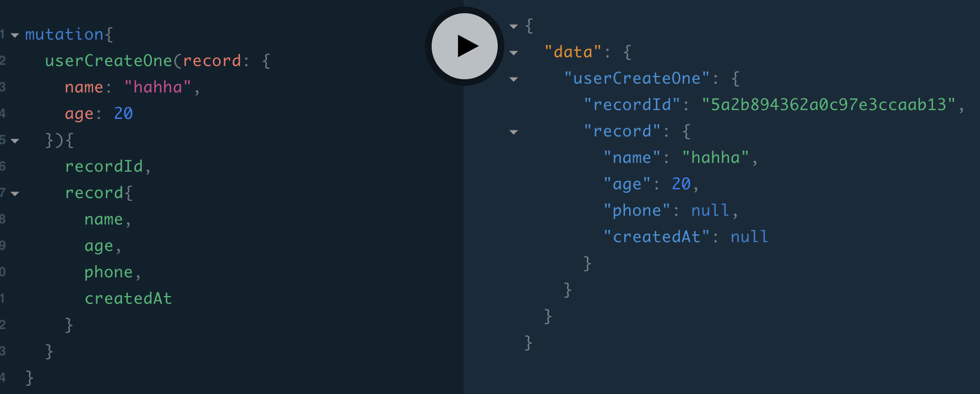The width and height of the screenshot is (980, 394).
Task: Collapse the selection set on line 5
Action: (15, 141)
